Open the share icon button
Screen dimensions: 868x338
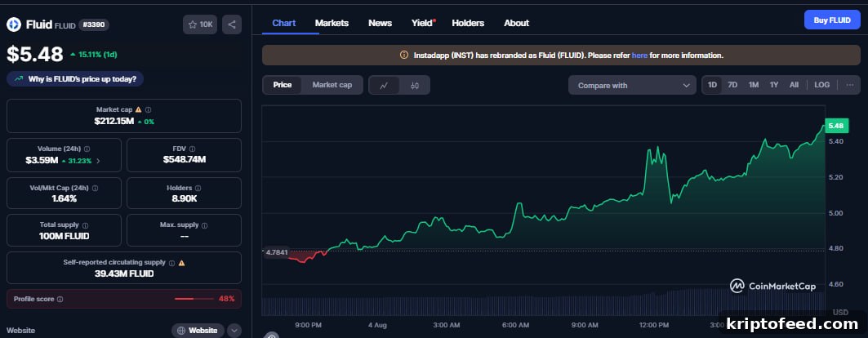point(232,24)
